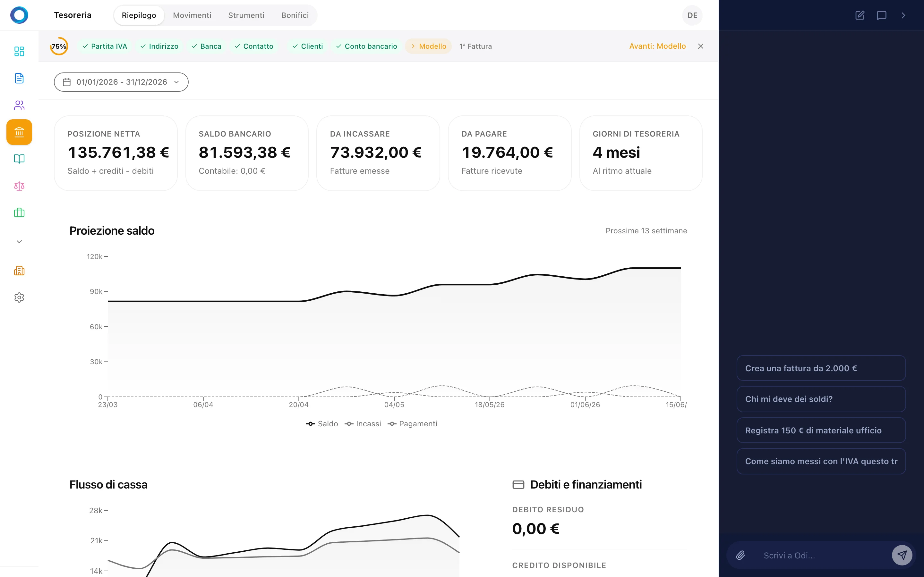This screenshot has width=924, height=577.
Task: Open the date range 01/01/2026 - 31/12/2026 dropdown
Action: tap(121, 82)
